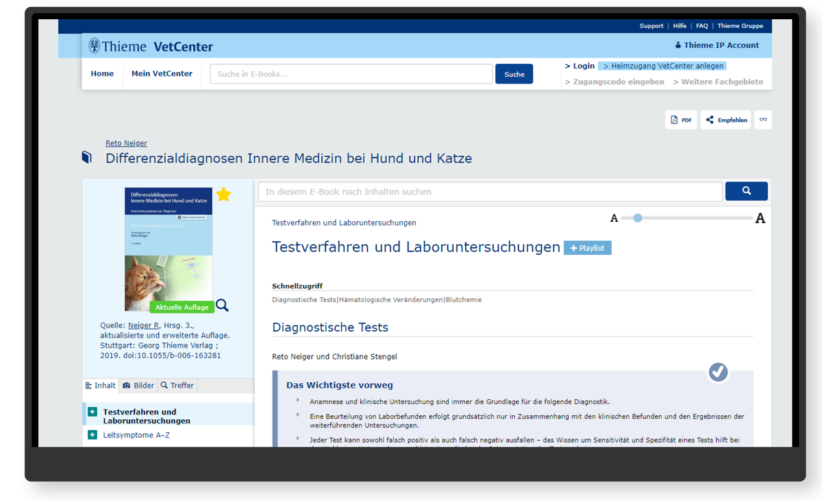Switch to the Inhalt tab
Image resolution: width=822 pixels, height=500 pixels.
[x=101, y=385]
